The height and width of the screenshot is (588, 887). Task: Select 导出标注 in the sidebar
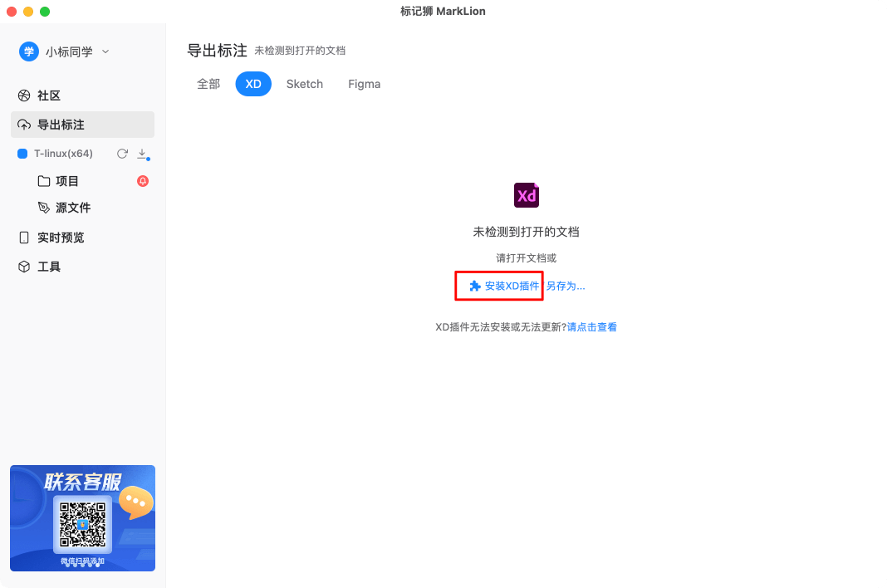pos(82,125)
